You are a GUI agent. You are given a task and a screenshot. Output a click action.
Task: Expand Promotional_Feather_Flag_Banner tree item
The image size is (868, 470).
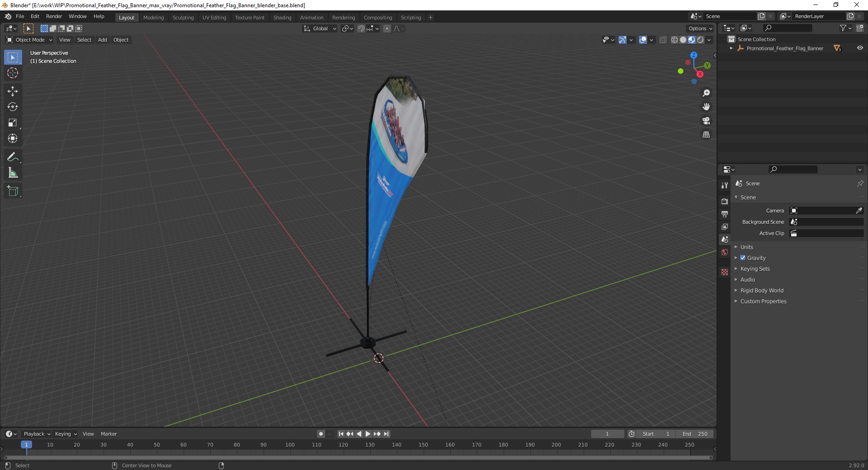[x=731, y=48]
